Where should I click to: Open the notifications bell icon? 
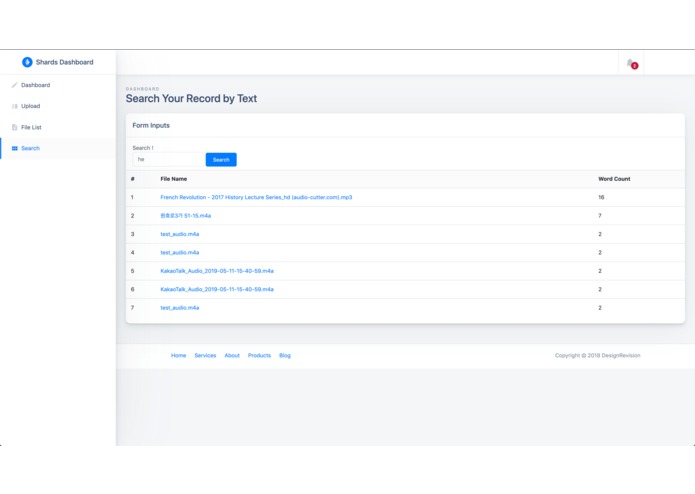click(x=631, y=63)
